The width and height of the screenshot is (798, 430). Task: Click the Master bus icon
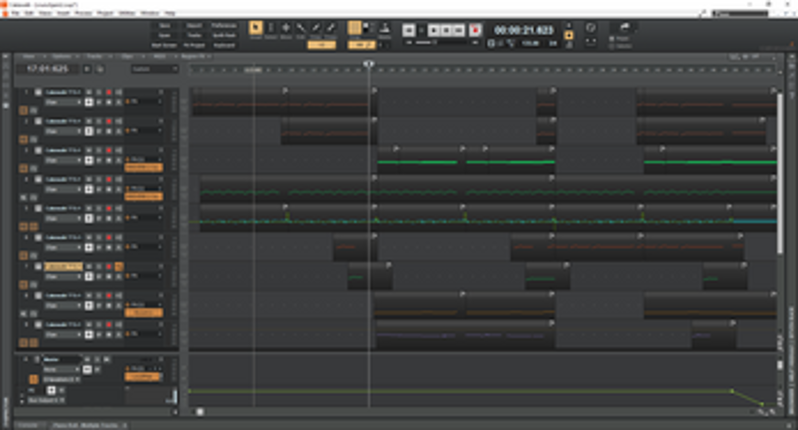pyautogui.click(x=37, y=359)
